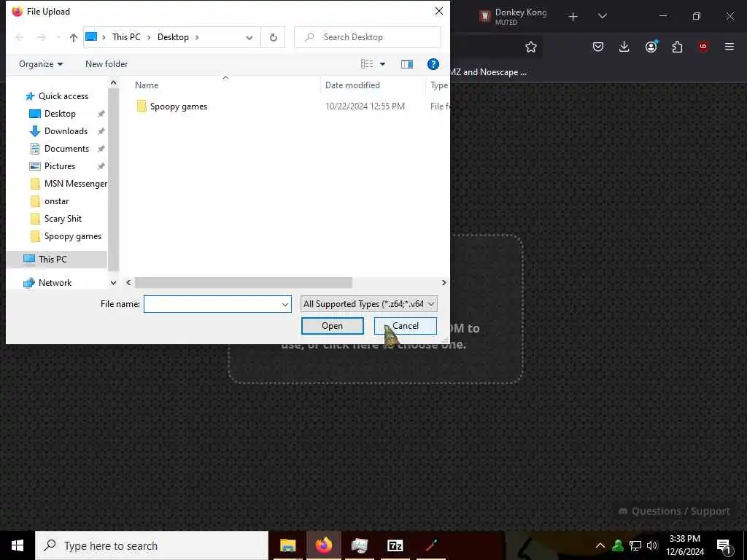The height and width of the screenshot is (560, 747).
Task: Click the Firefox taskbar icon
Action: [323, 545]
